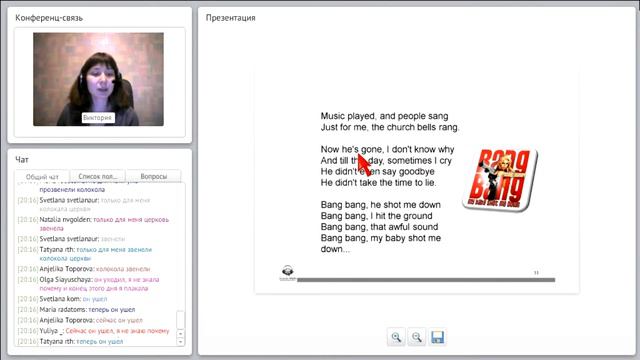
Task: Click lyric line 'He didn't take the time to lie.'
Action: click(378, 182)
